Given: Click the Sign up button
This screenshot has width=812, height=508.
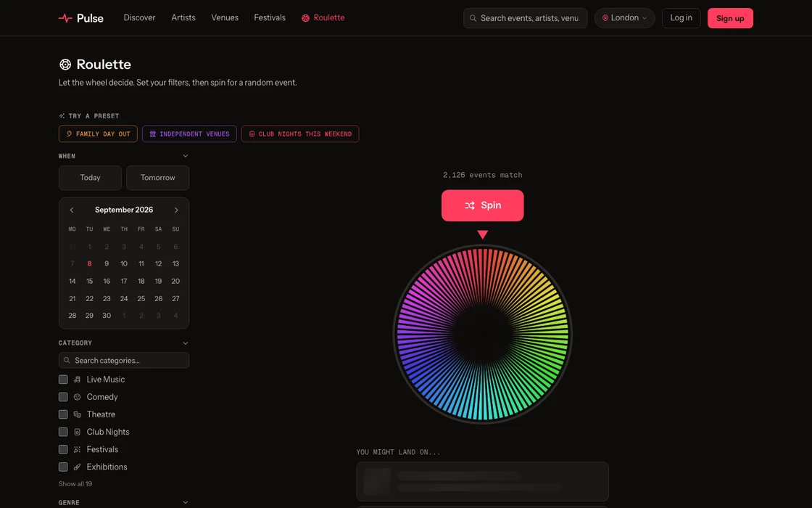Looking at the screenshot, I should pyautogui.click(x=730, y=18).
